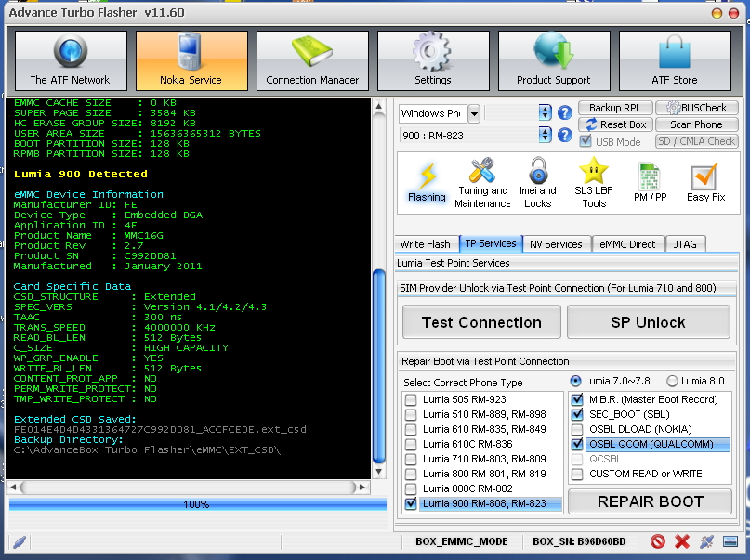Switch to NV Services tab
Screen dimensions: 750x560
[x=557, y=244]
